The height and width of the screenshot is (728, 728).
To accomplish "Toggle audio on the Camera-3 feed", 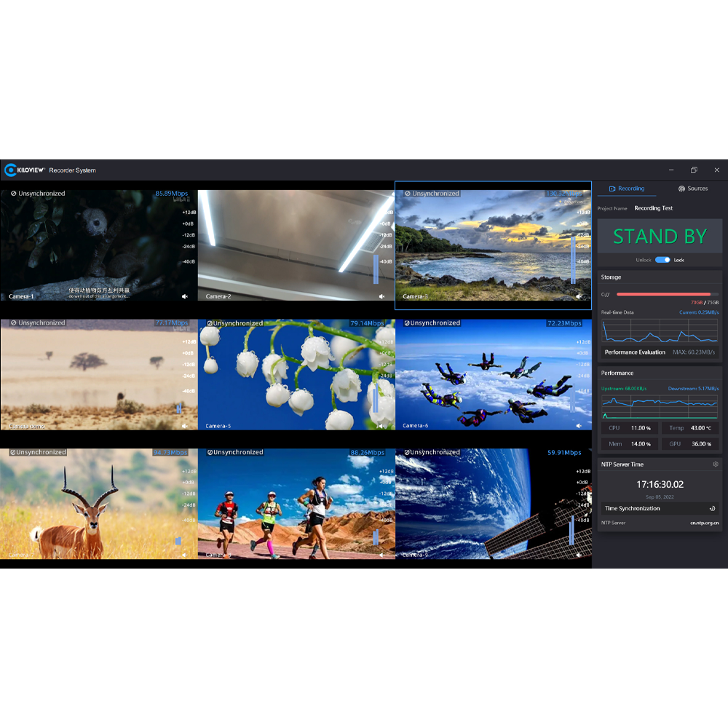I will [x=579, y=297].
